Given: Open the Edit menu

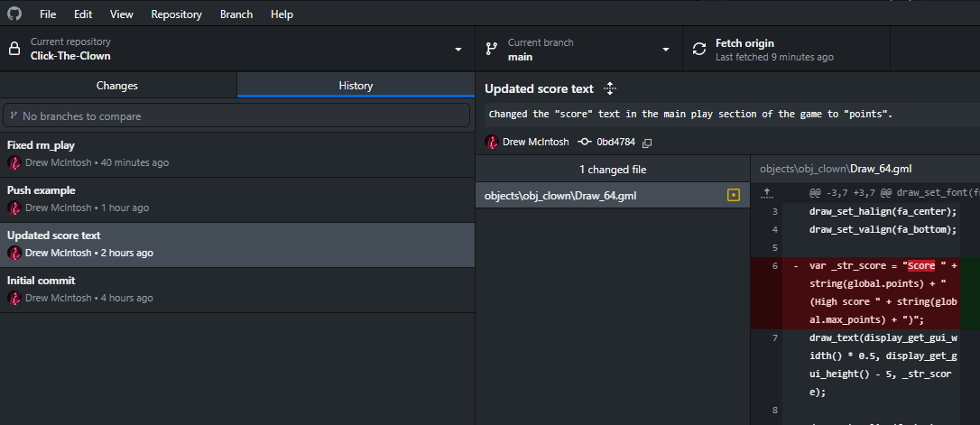Looking at the screenshot, I should (82, 14).
